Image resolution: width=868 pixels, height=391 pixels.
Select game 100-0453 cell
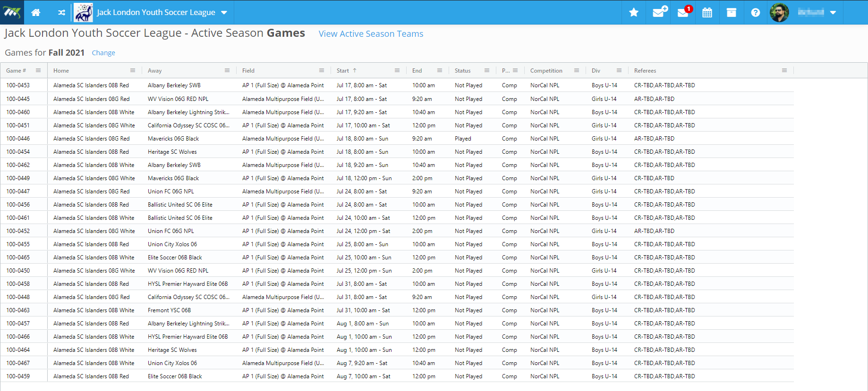[18, 85]
